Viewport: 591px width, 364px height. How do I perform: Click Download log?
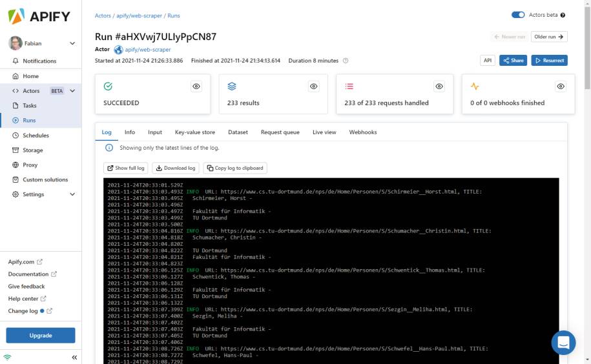pyautogui.click(x=176, y=168)
